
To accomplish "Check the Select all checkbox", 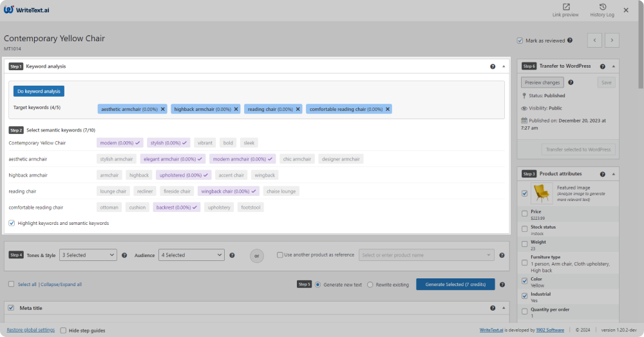I will coord(11,284).
